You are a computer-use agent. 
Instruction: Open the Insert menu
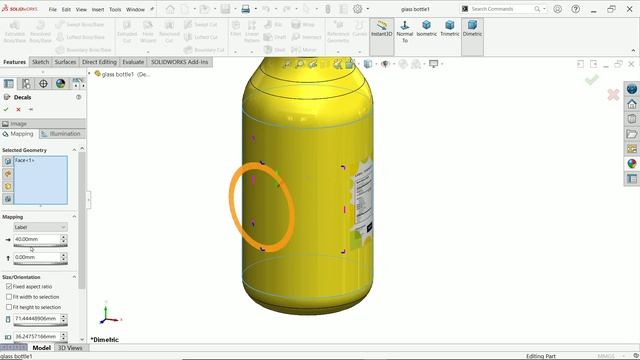98,9
